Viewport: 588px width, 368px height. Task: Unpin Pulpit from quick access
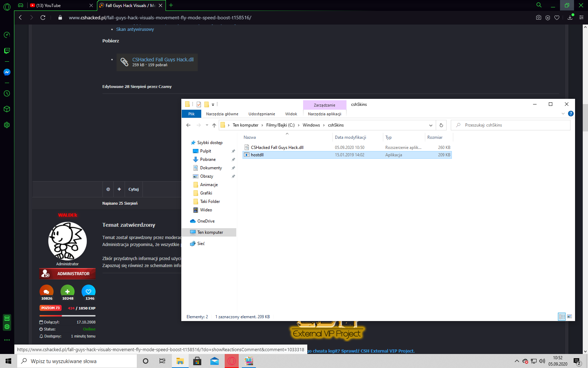[233, 151]
